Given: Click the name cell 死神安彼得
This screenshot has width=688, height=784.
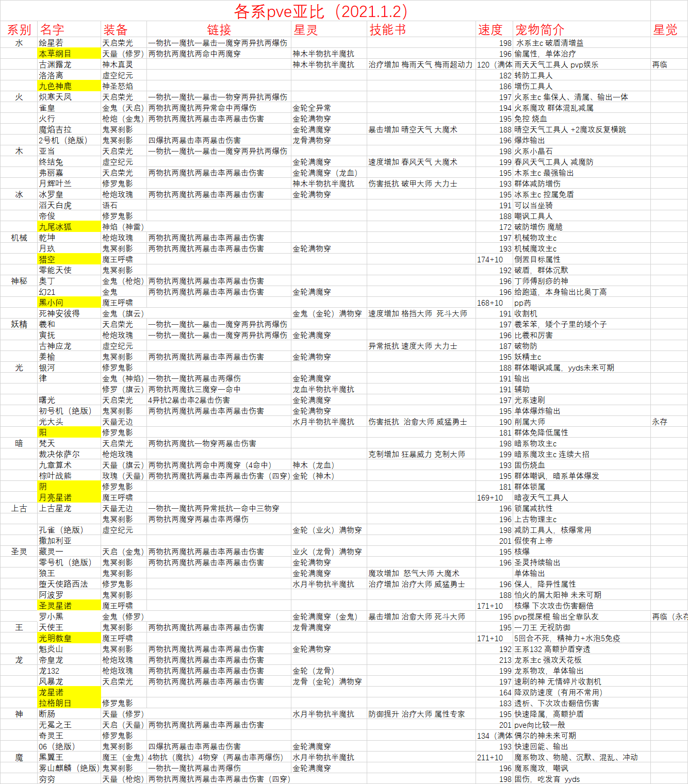Looking at the screenshot, I should coord(69,313).
